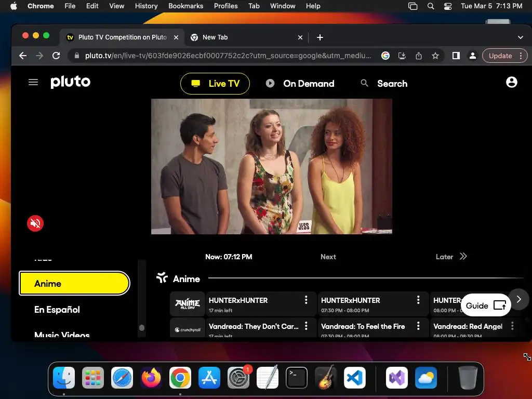
Task: Open options for Vandread: To Feel the Fire
Action: coord(418,326)
